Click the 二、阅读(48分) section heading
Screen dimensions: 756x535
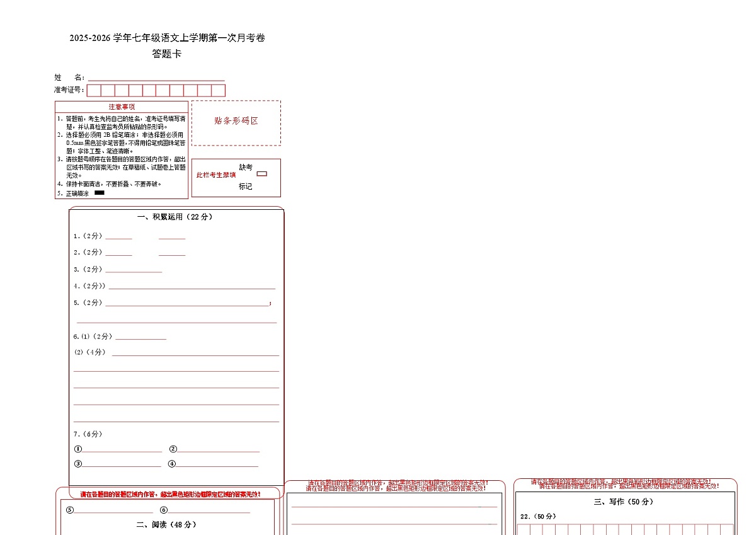click(x=166, y=524)
